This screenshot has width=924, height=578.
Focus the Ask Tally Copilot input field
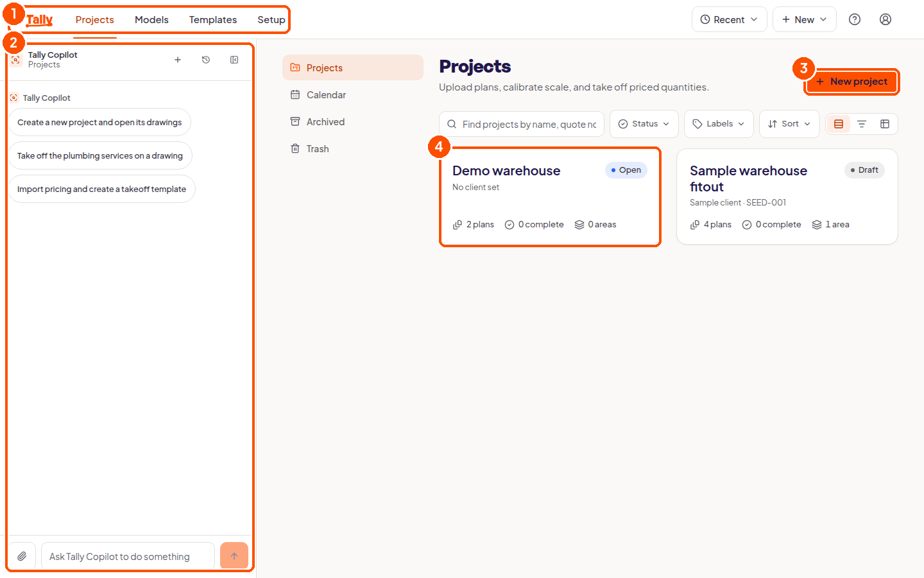coord(128,556)
